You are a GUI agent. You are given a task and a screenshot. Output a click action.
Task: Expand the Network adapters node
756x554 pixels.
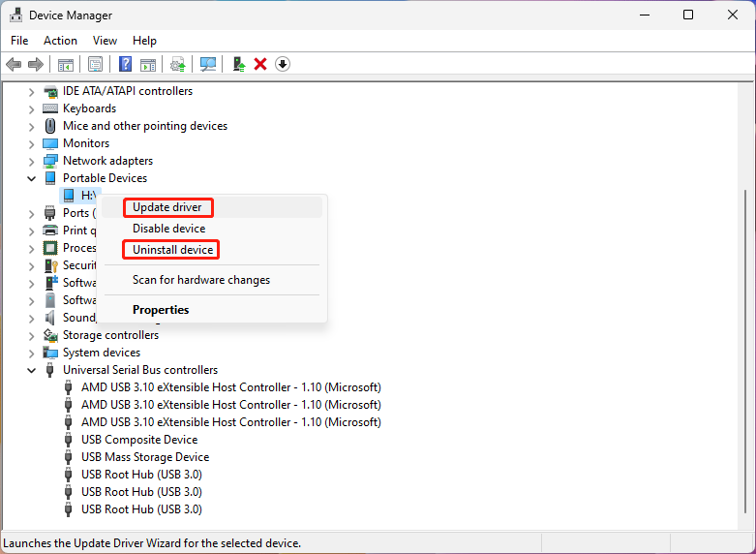(31, 162)
